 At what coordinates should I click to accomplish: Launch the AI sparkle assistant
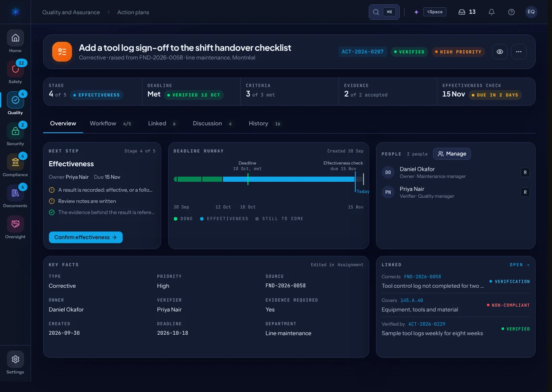(416, 12)
